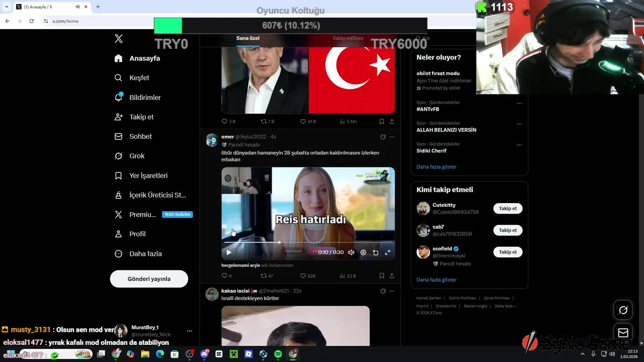644x362 pixels.
Task: Open more options on kakao iscisi post
Action: (x=392, y=291)
